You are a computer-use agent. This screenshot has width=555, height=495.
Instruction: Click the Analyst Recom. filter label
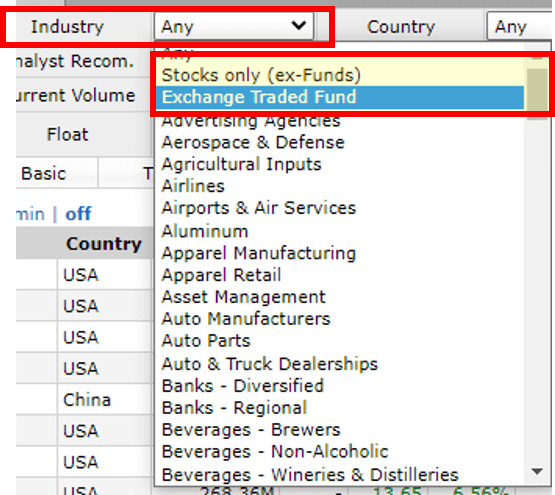point(75,61)
